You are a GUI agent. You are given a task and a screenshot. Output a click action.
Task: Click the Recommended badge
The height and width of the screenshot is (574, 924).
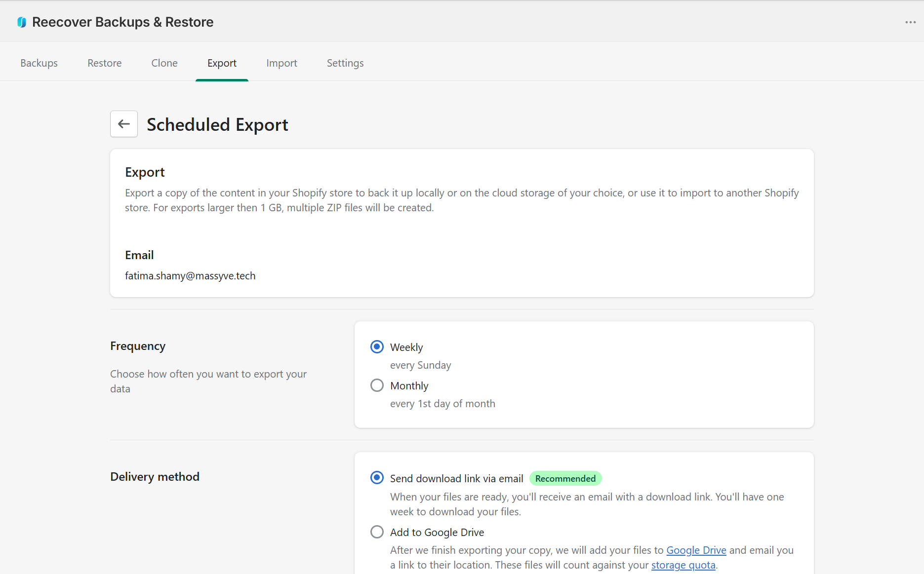pyautogui.click(x=565, y=478)
